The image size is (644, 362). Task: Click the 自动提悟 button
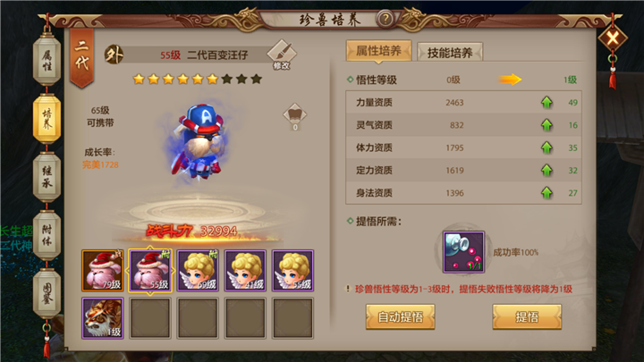coord(400,316)
